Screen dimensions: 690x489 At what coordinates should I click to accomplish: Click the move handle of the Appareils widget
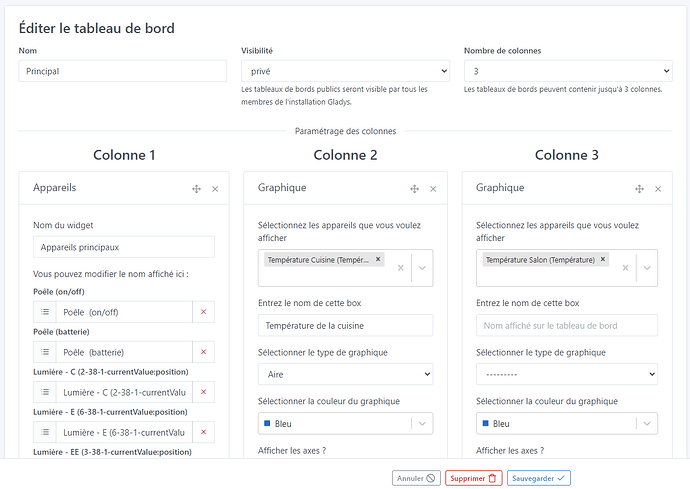(x=196, y=188)
